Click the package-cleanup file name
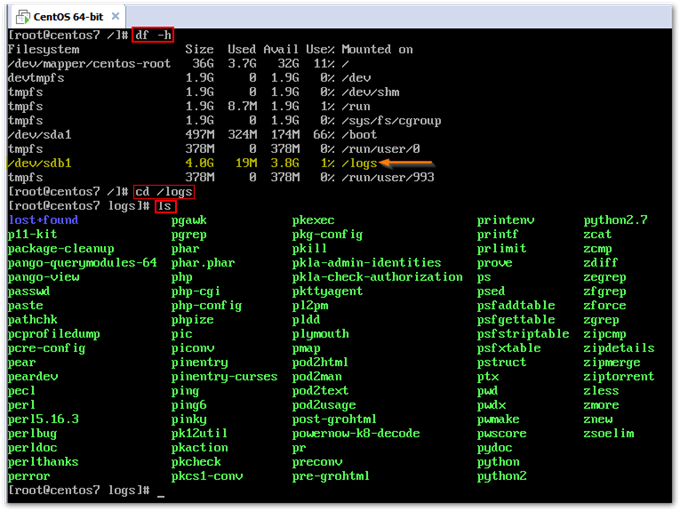Screen dimensions: 680x511 point(61,249)
